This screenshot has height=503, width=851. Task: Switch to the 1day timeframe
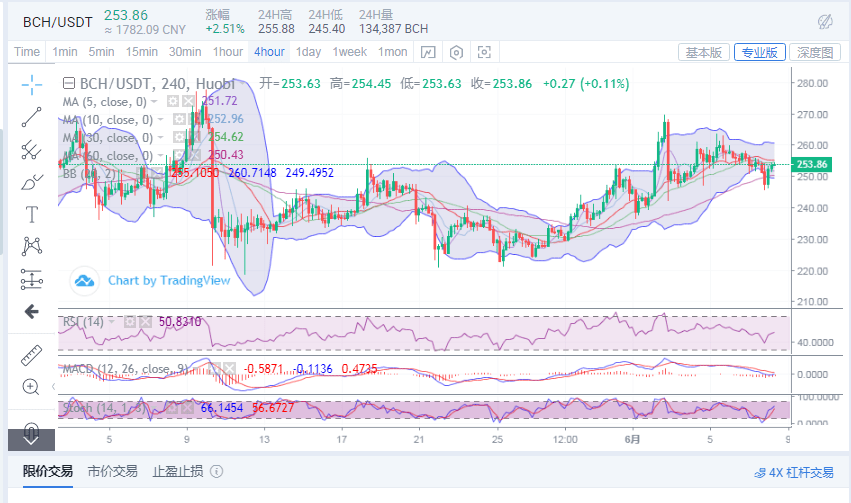coord(308,52)
